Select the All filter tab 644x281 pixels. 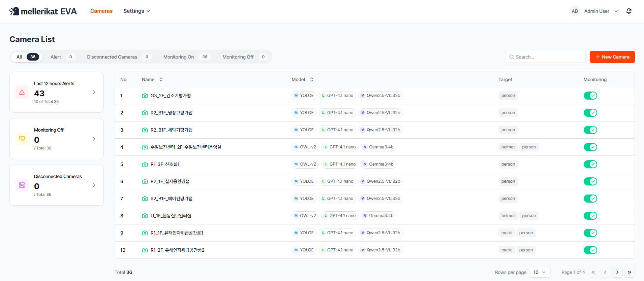coord(27,57)
